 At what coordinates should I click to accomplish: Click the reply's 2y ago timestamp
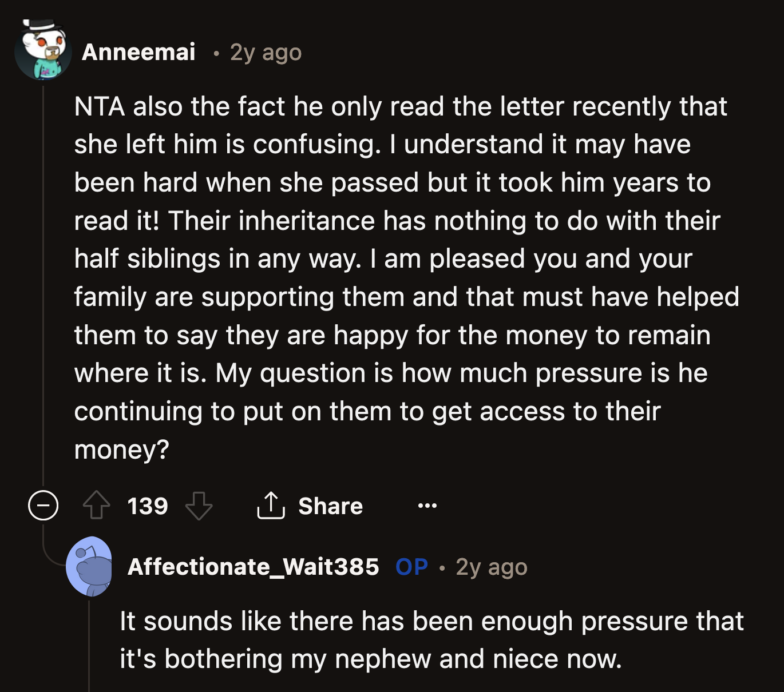click(x=493, y=567)
